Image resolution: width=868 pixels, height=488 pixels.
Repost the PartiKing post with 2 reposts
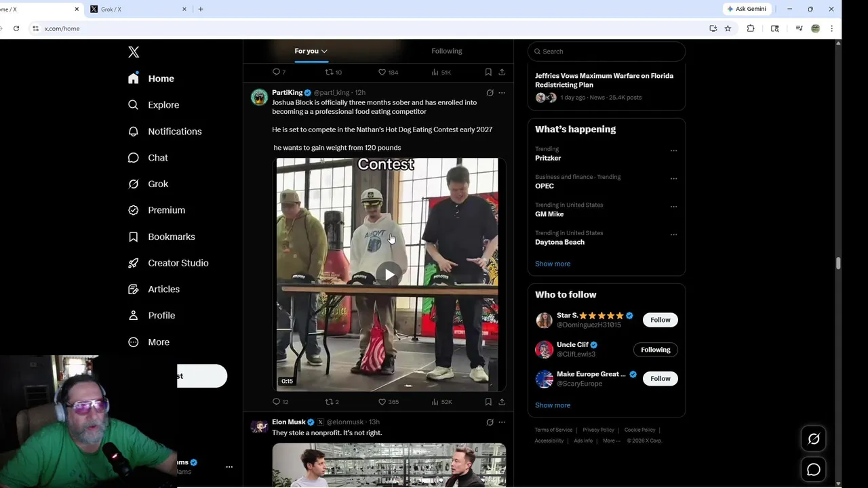332,402
